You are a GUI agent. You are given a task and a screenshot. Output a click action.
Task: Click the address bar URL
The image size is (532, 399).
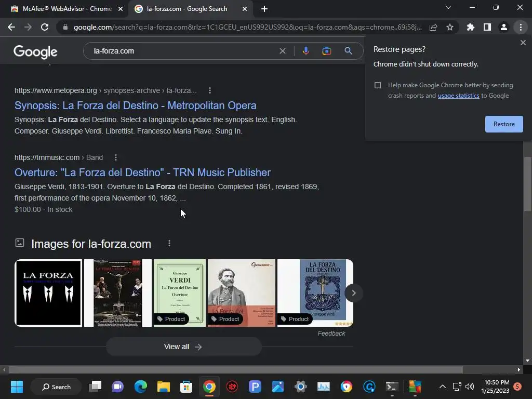click(x=247, y=27)
